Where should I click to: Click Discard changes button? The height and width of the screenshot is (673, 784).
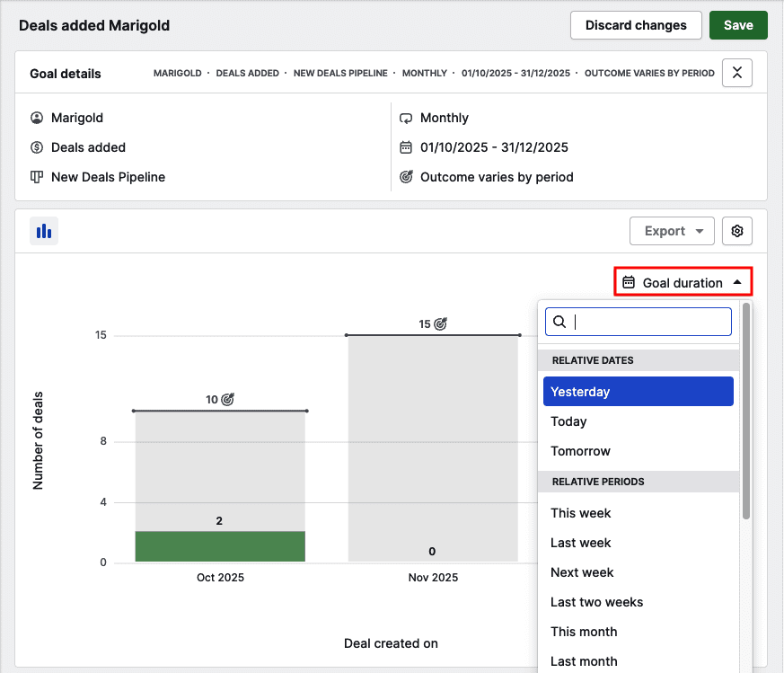tap(635, 25)
